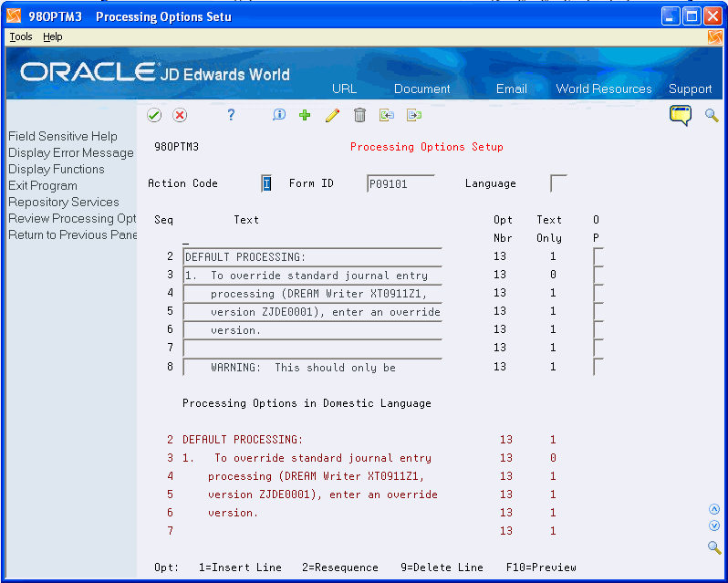
Task: Click the URL header link
Action: pos(345,88)
